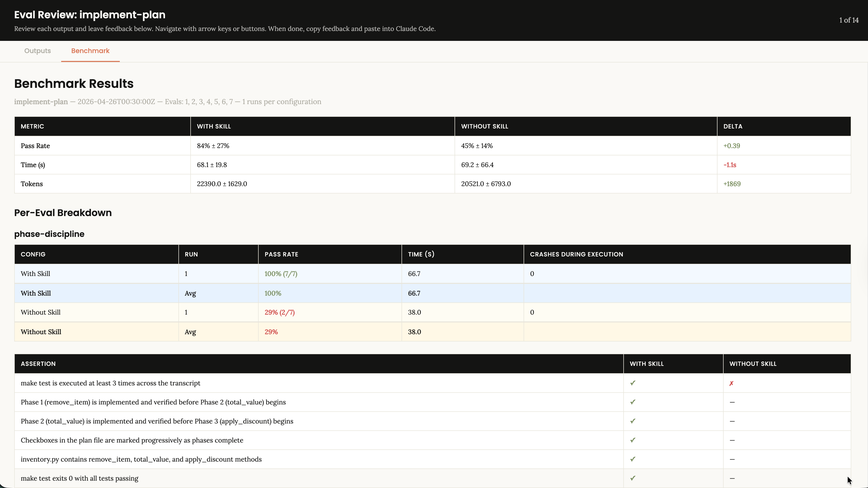Click the make test exits 0 assertion
The image size is (868, 488).
click(79, 478)
